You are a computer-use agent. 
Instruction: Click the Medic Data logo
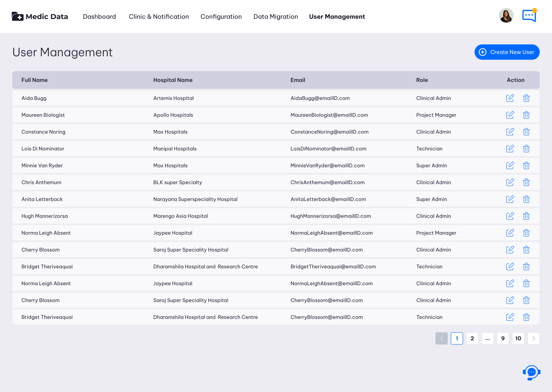pos(40,16)
